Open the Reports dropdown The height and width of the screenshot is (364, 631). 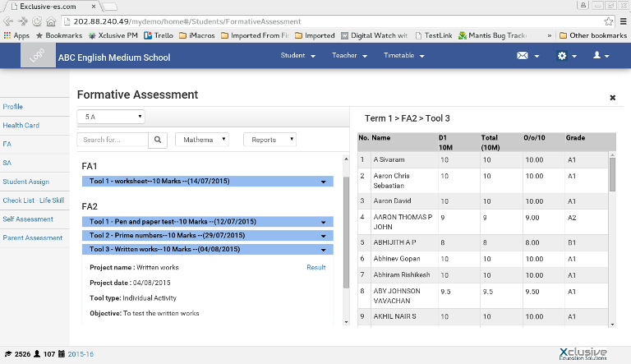(x=269, y=140)
